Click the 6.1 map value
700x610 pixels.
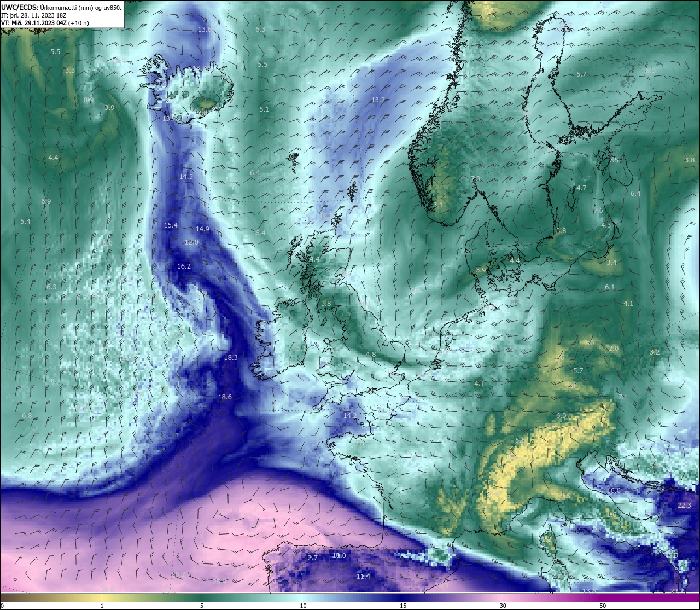click(610, 287)
